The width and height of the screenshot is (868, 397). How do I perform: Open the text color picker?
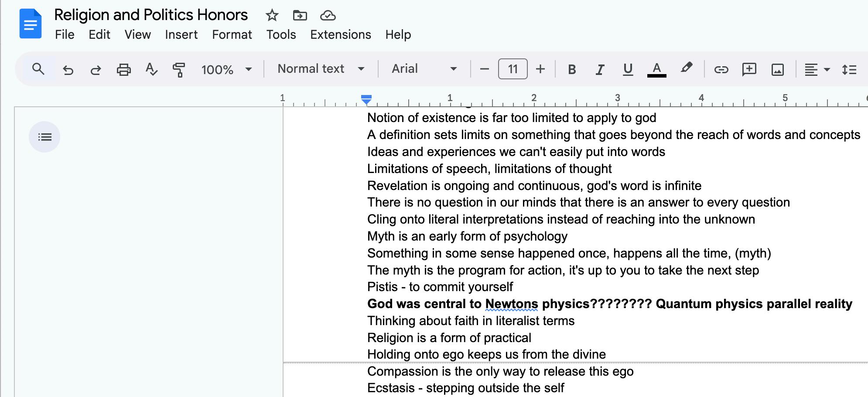(656, 69)
